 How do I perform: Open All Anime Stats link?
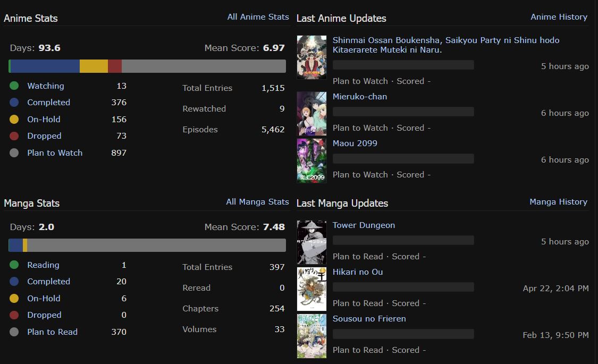pos(258,17)
